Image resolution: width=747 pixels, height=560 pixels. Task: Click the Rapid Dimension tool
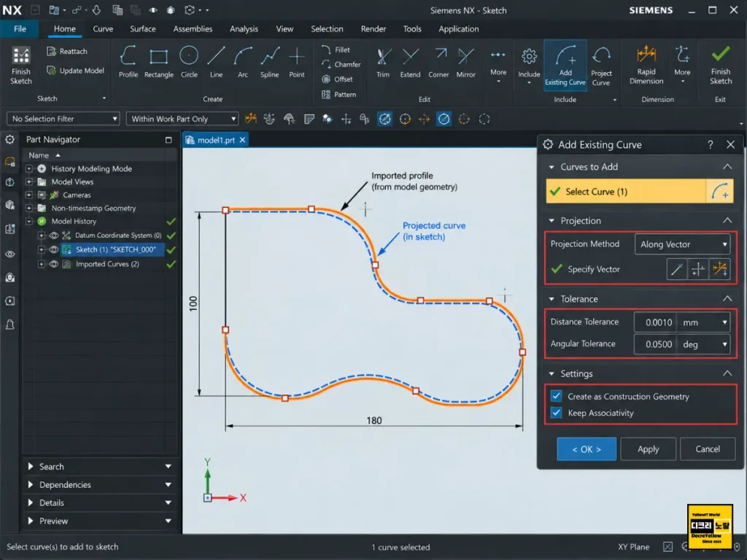click(x=646, y=64)
